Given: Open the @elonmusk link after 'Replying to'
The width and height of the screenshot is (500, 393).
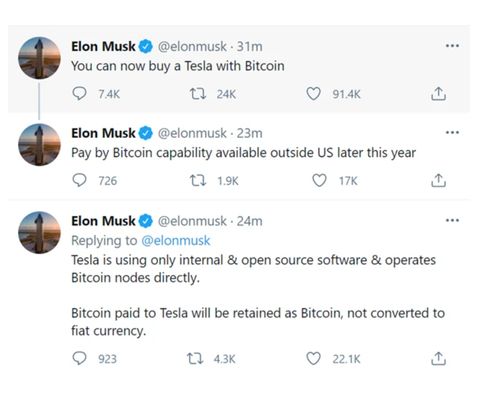Looking at the screenshot, I should [176, 240].
